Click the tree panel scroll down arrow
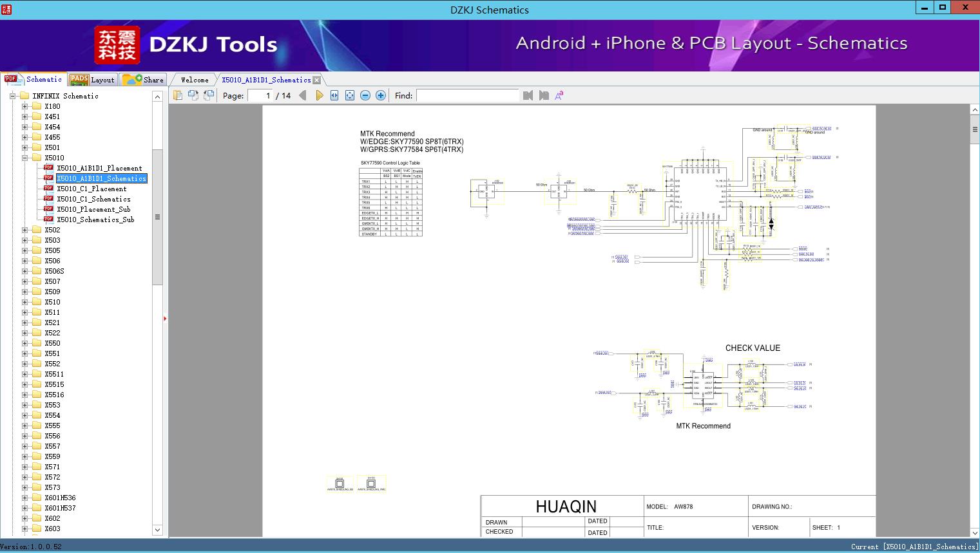Viewport: 980px width, 553px height. pyautogui.click(x=157, y=530)
